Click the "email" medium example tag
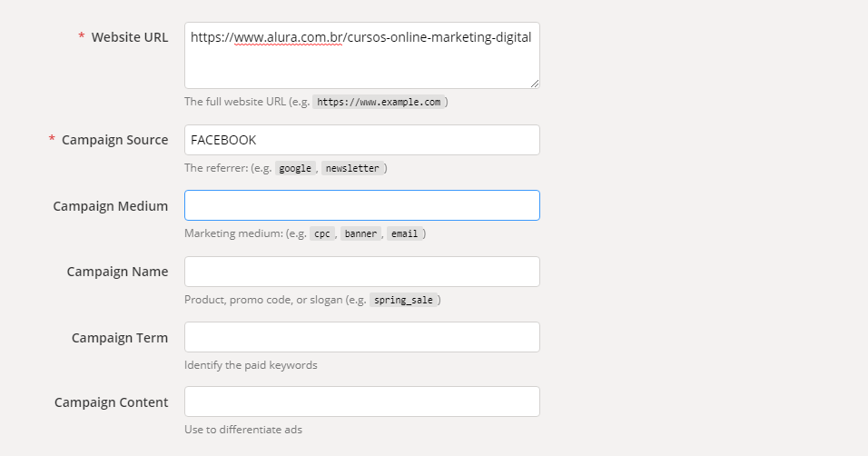The height and width of the screenshot is (456, 868). click(x=404, y=233)
